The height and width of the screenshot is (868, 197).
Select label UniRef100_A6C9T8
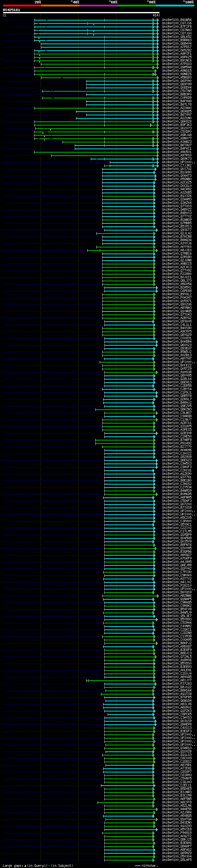pyautogui.click(x=177, y=802)
